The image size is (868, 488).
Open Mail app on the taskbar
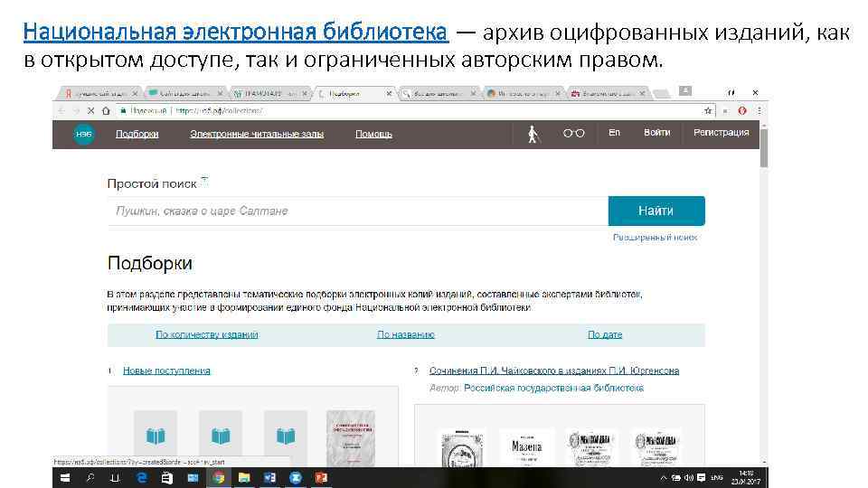[x=193, y=478]
